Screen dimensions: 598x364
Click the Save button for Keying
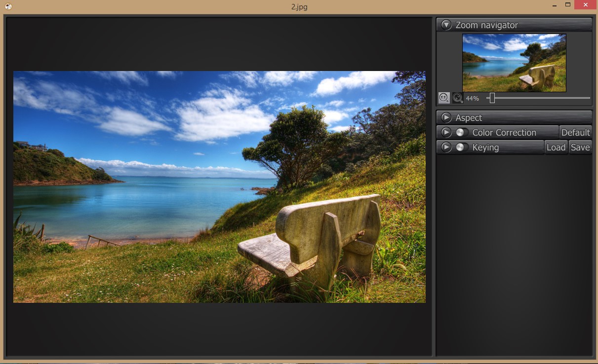coord(580,147)
